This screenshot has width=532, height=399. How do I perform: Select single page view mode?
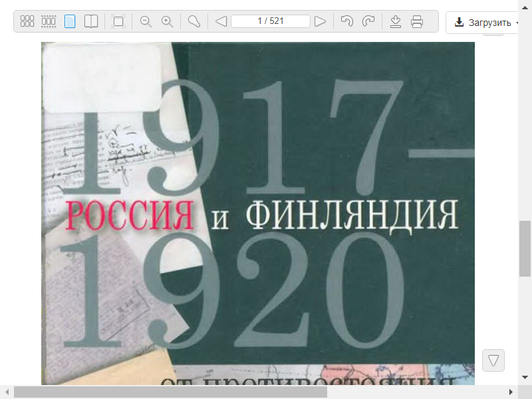[x=70, y=21]
